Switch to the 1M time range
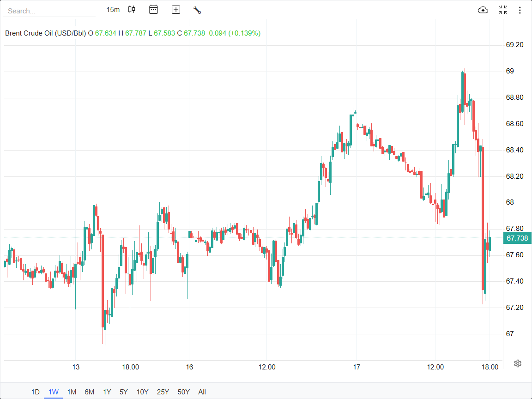Image resolution: width=532 pixels, height=399 pixels. (x=72, y=392)
